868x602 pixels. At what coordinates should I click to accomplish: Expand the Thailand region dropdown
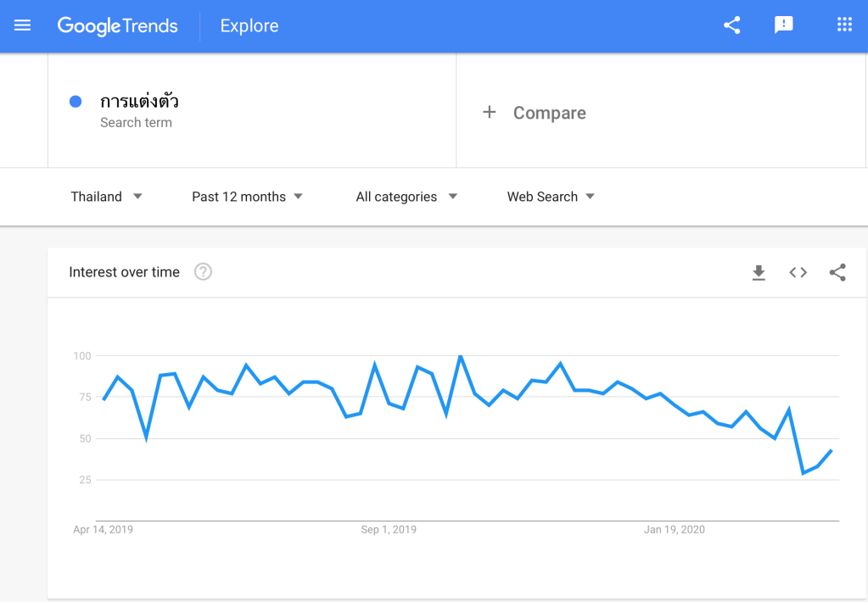tap(107, 197)
